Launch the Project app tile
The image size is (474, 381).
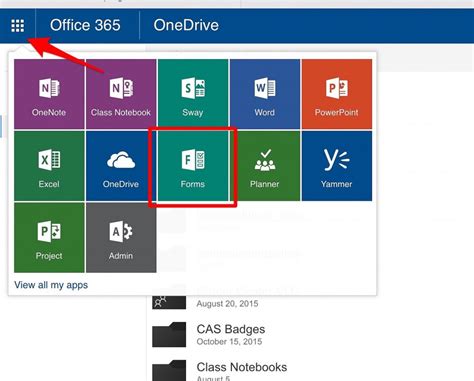tap(49, 238)
